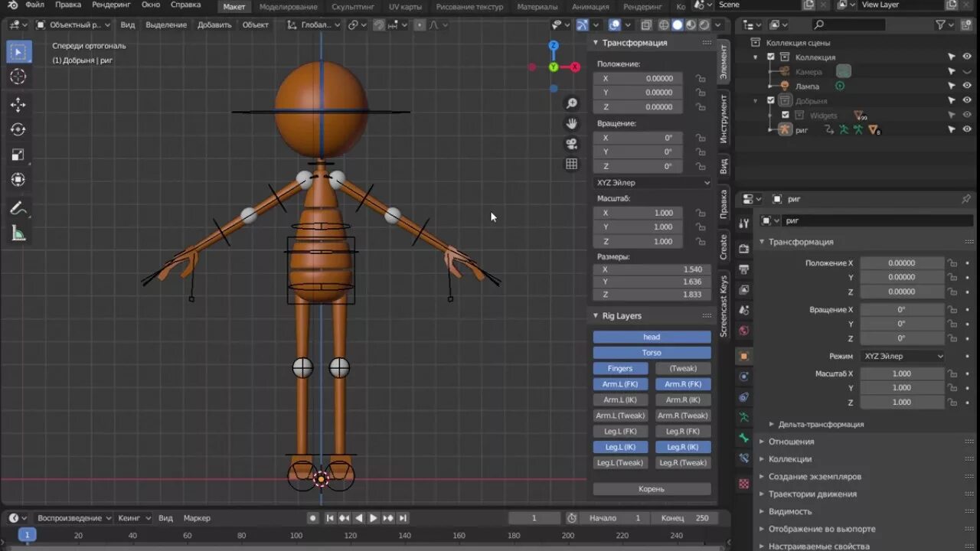Click the zoom magnifier icon in viewport
980x551 pixels.
click(x=571, y=103)
